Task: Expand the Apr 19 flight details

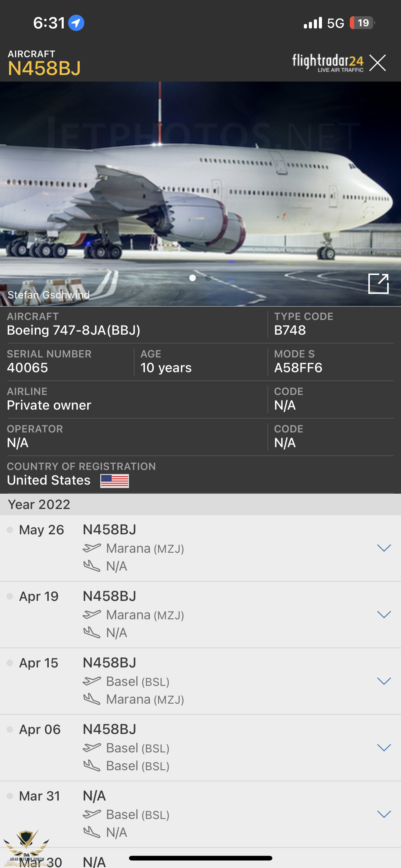Action: (x=384, y=615)
